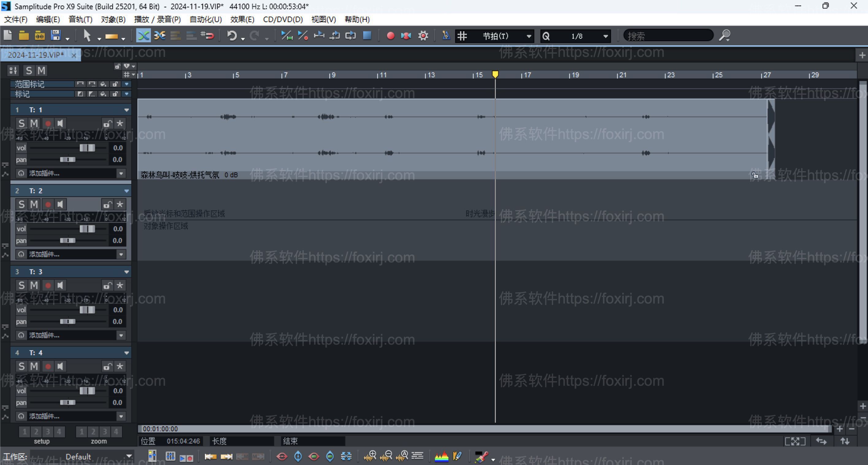Click the lock button on track T: 1

click(x=107, y=123)
